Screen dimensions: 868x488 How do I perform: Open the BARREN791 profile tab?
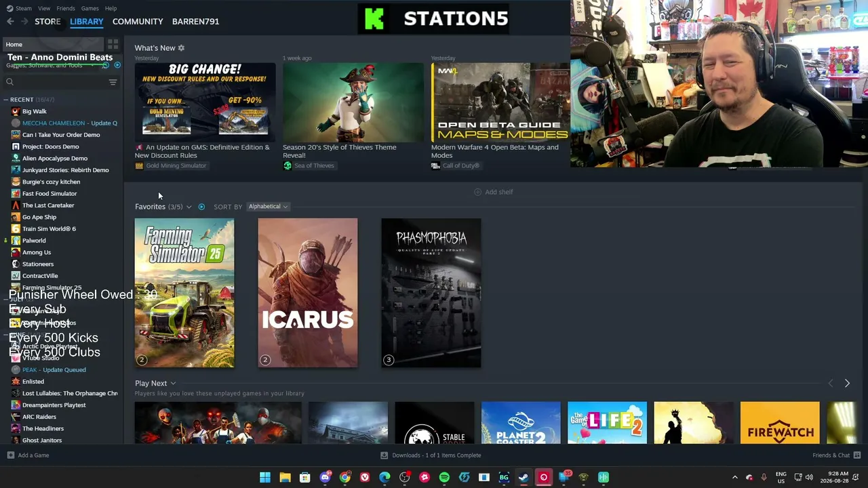(195, 22)
